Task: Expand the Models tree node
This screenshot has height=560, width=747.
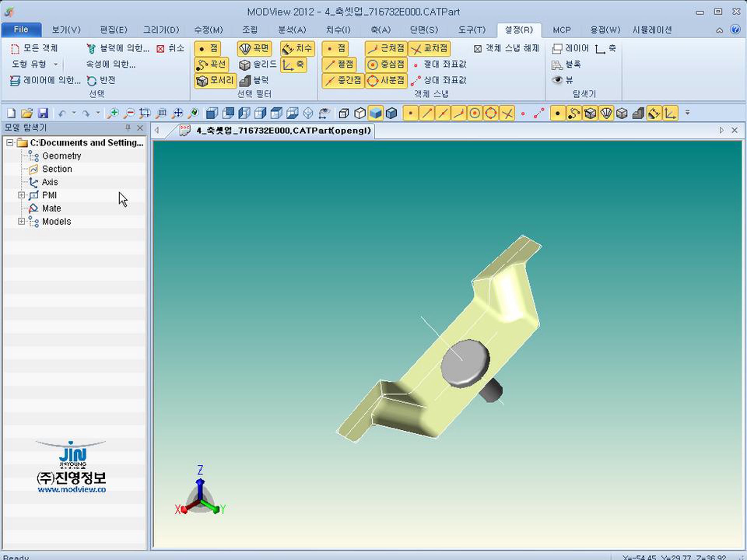Action: click(x=21, y=222)
